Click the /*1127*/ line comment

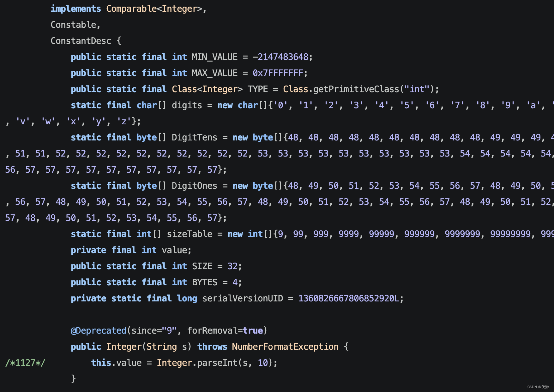[x=25, y=363]
